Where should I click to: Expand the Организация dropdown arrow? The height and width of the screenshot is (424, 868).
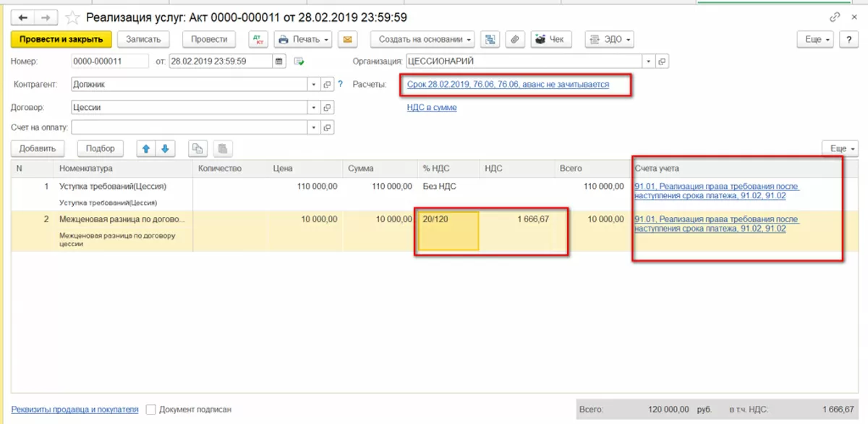tap(649, 62)
